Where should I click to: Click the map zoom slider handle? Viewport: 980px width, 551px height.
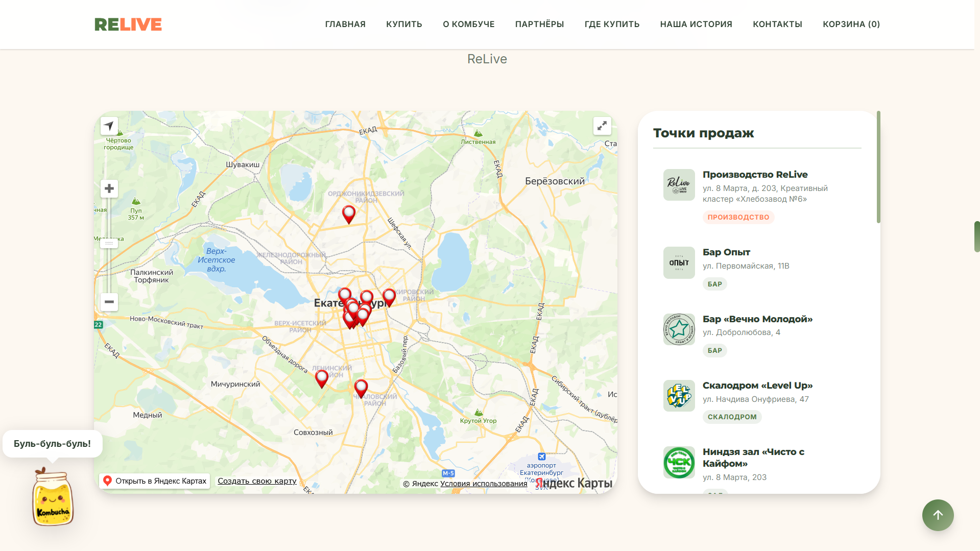point(109,243)
